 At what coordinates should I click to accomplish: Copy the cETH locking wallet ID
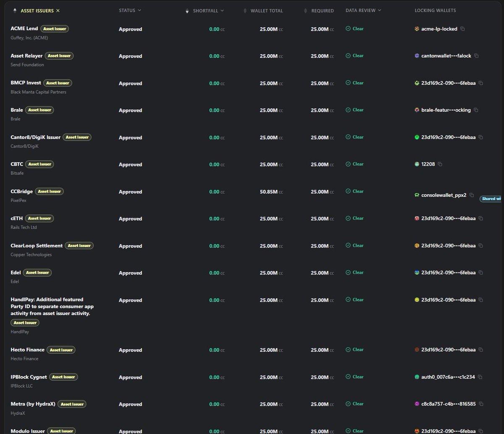481,218
